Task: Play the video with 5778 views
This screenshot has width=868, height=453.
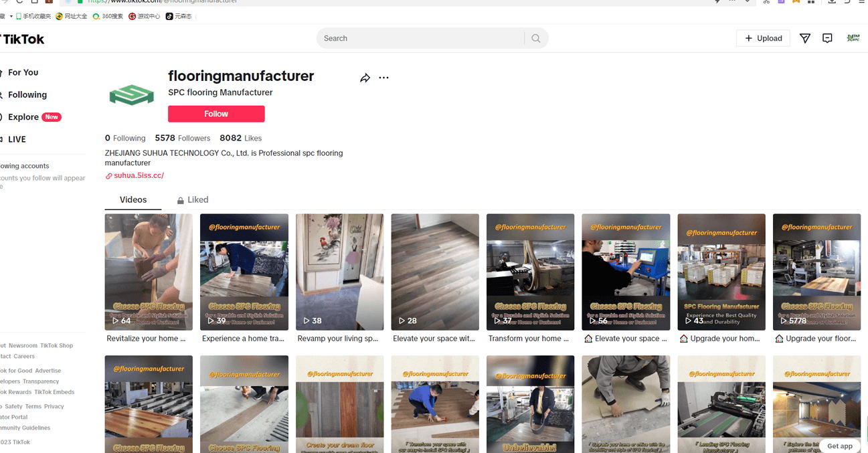Action: [816, 272]
